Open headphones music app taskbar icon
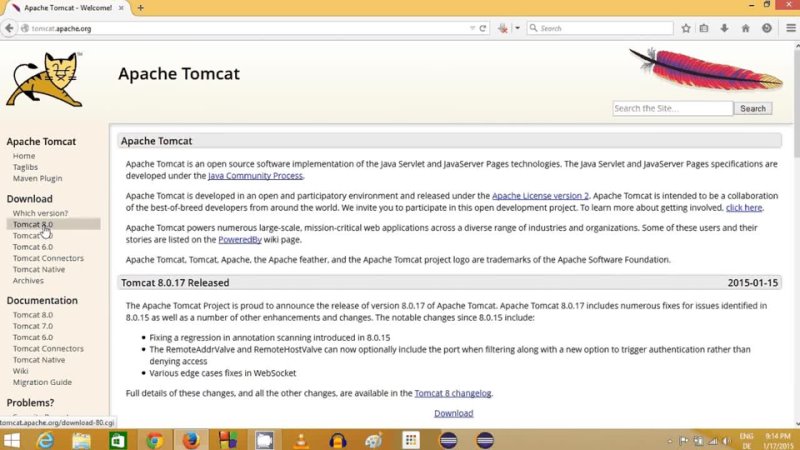The height and width of the screenshot is (450, 800). pyautogui.click(x=338, y=440)
